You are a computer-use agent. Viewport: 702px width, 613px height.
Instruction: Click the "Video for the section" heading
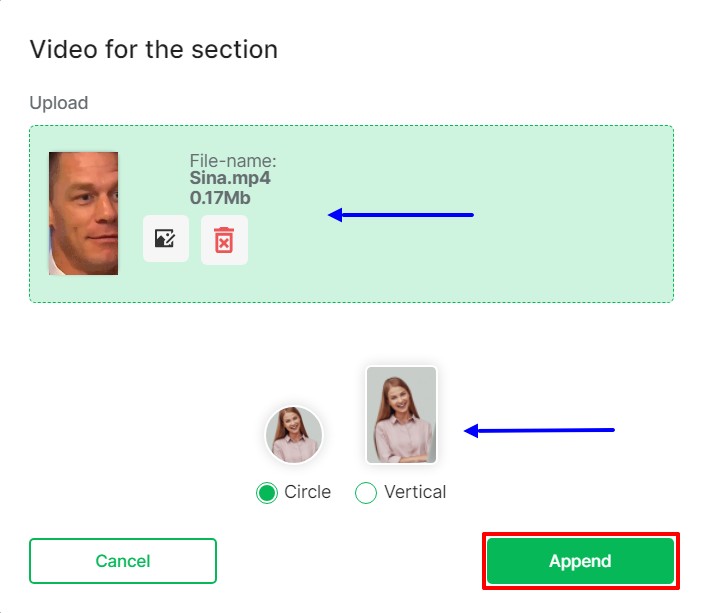pyautogui.click(x=153, y=49)
